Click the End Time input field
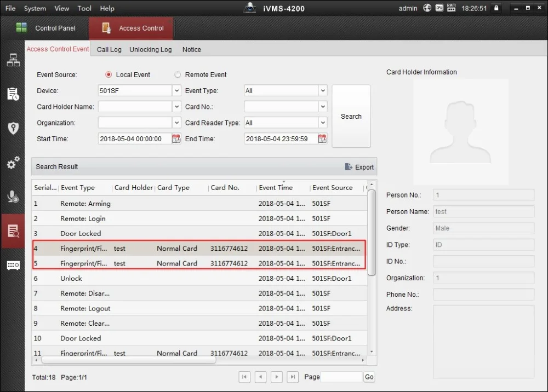Image resolution: width=548 pixels, height=392 pixels. tap(281, 139)
